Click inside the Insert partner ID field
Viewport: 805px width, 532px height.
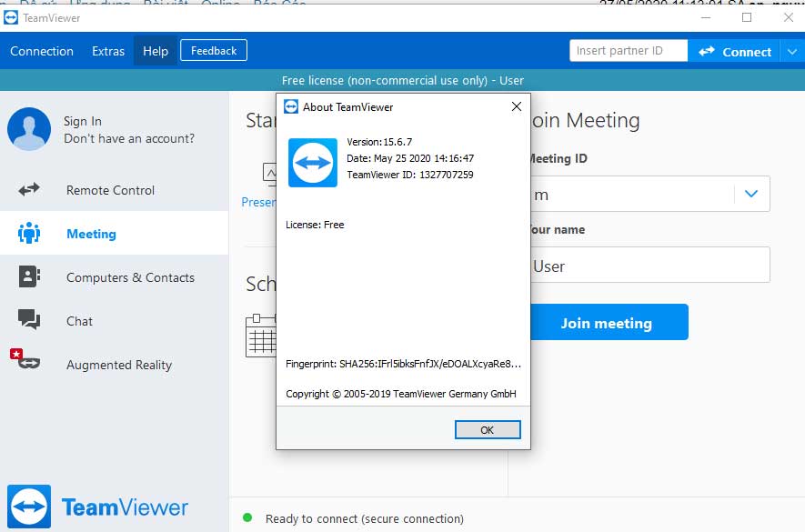point(628,50)
